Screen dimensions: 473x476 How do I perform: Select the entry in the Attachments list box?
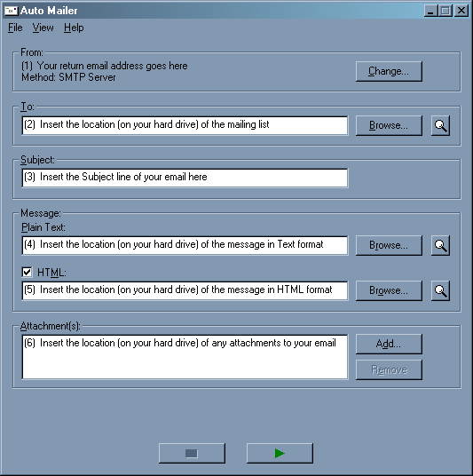point(180,343)
